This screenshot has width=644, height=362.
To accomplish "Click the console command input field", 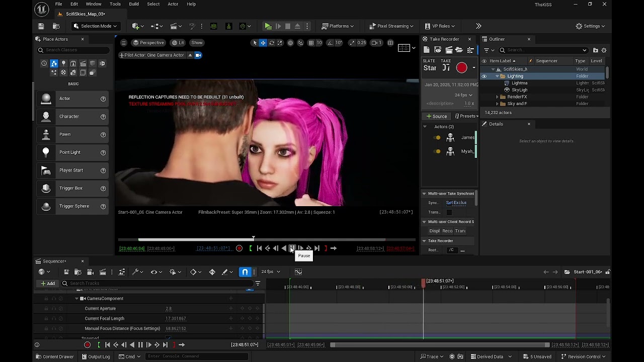I will (196, 356).
